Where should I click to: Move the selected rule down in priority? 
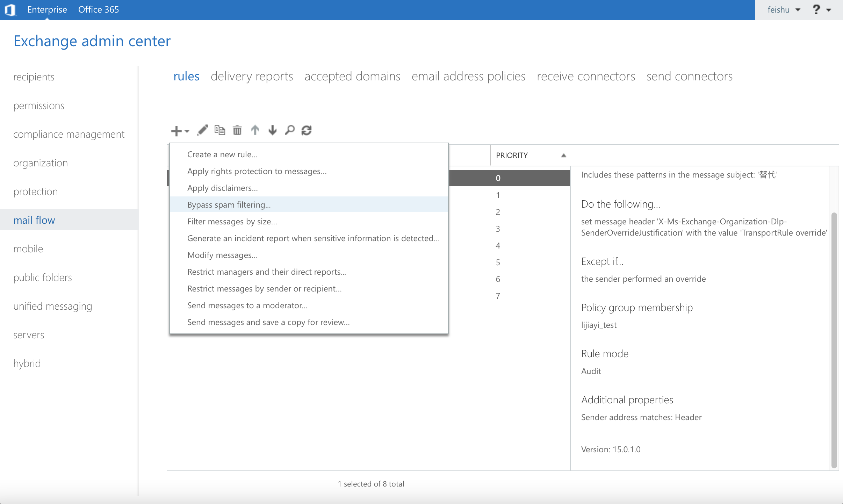[272, 130]
